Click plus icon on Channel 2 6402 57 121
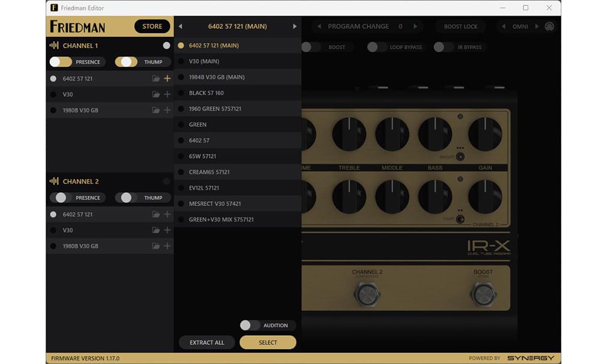Image resolution: width=607 pixels, height=364 pixels. coord(167,214)
